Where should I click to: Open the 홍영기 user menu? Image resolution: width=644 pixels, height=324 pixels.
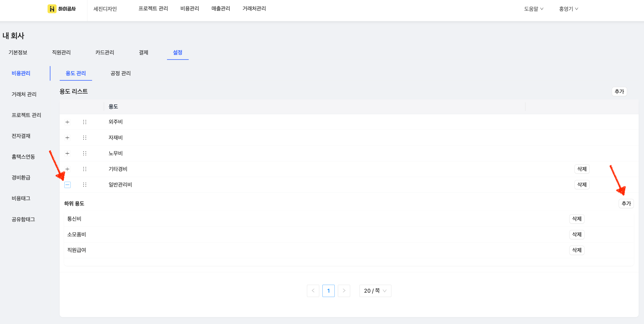(x=568, y=9)
